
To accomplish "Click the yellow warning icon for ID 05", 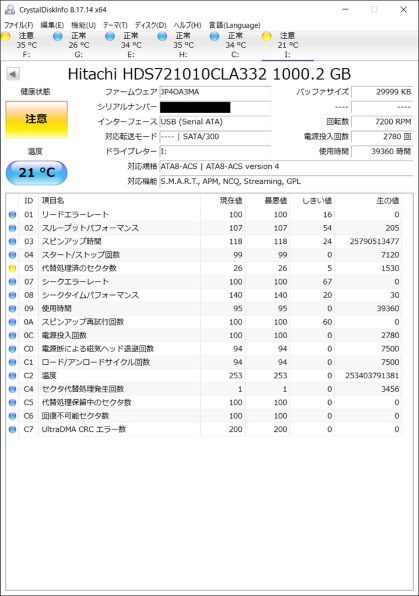I will click(x=13, y=268).
